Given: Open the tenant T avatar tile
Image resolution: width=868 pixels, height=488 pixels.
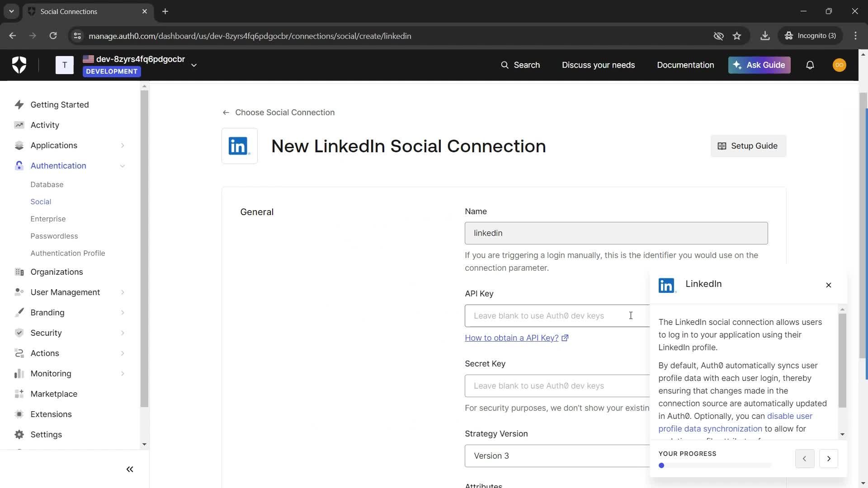Looking at the screenshot, I should point(65,65).
